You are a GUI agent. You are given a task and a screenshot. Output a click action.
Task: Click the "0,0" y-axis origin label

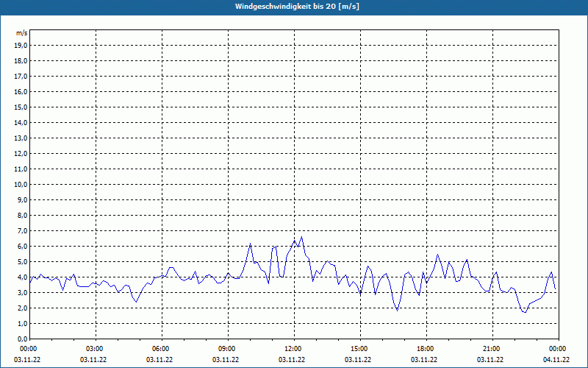tap(22, 339)
